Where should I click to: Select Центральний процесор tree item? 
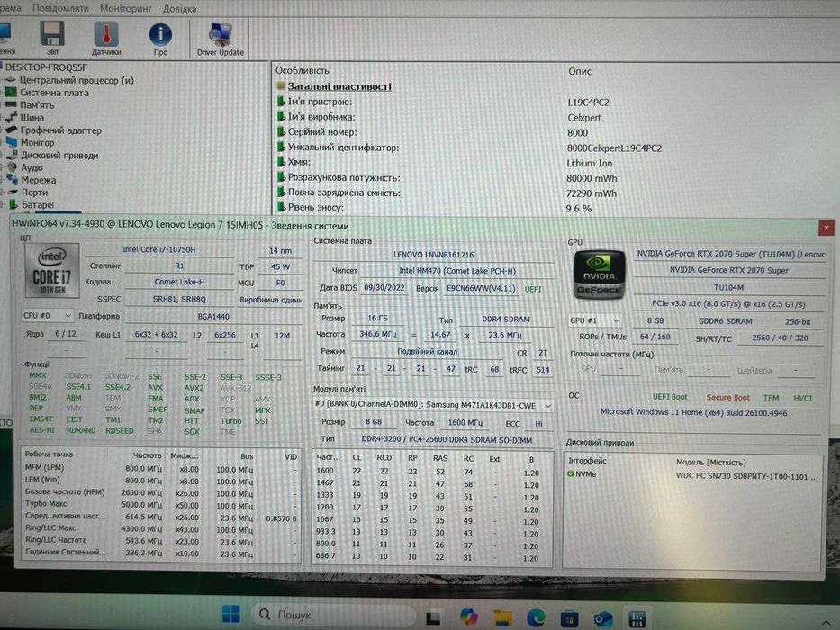[76, 80]
